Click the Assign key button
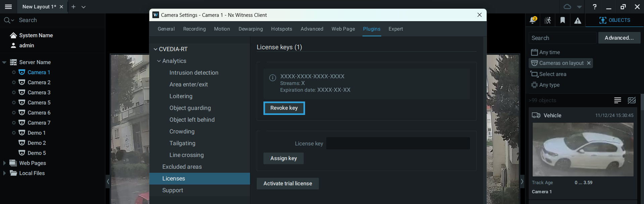This screenshot has height=204, width=644. pyautogui.click(x=284, y=158)
